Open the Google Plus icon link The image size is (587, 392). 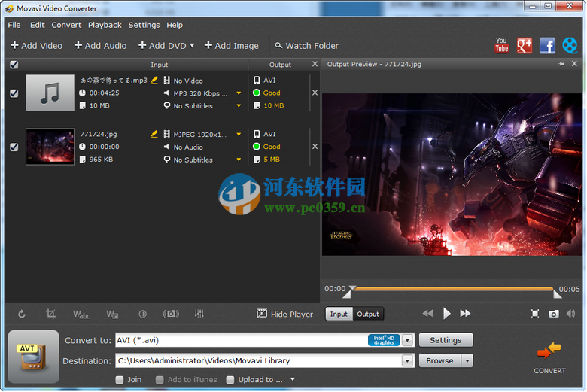[525, 46]
